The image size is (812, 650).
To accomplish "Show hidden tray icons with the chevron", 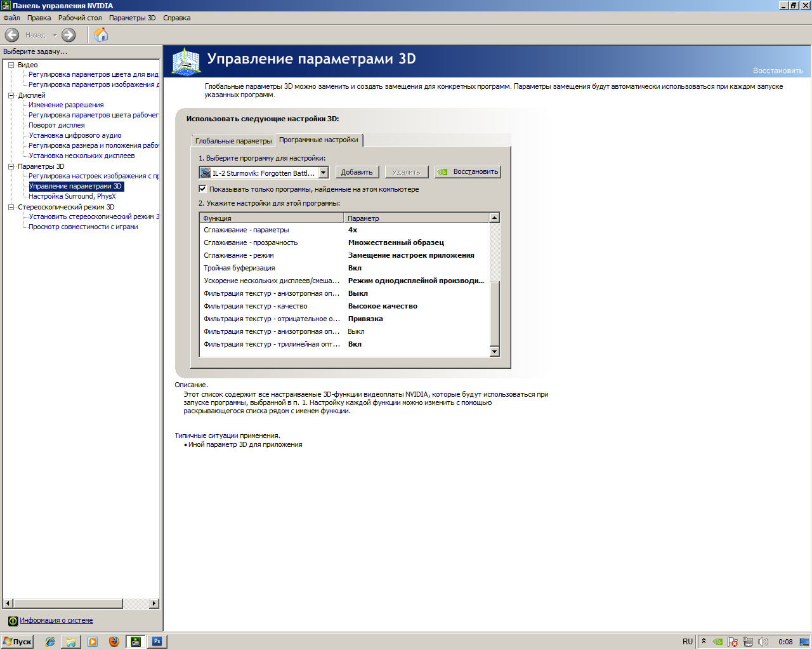I will click(x=704, y=641).
